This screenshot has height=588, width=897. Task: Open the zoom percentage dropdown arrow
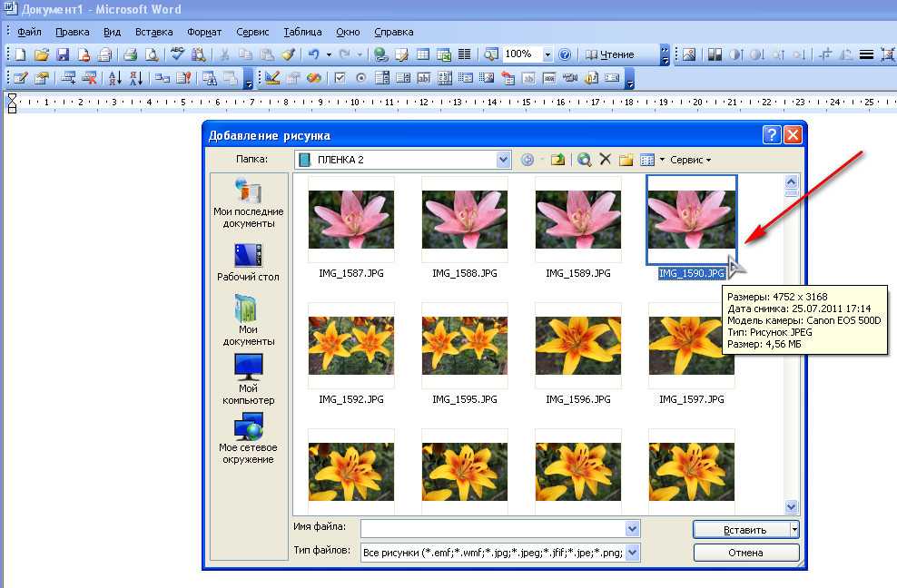(547, 54)
